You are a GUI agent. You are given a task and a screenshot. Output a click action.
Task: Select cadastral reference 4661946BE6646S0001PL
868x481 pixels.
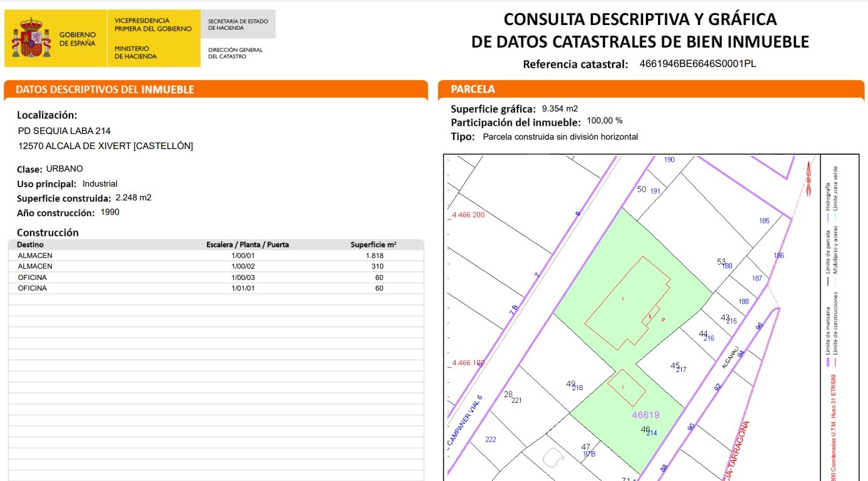point(698,63)
